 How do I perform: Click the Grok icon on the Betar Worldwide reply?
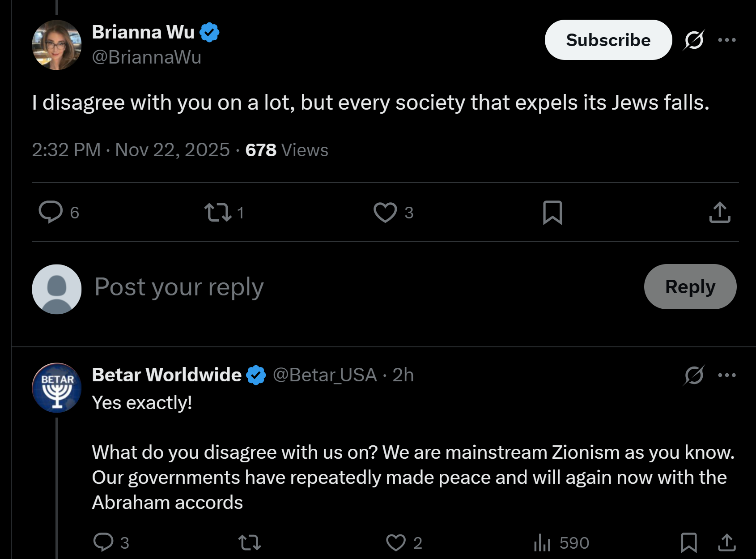[x=694, y=375]
